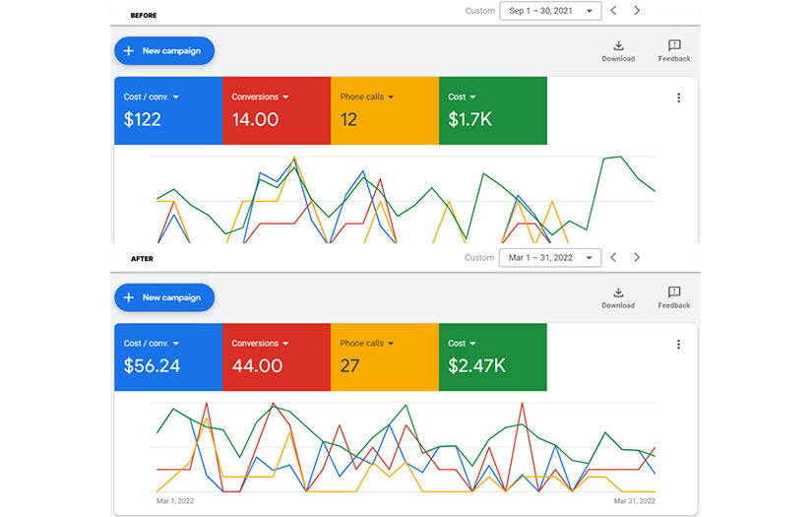Click Feedback icon in the After panel
The height and width of the screenshot is (517, 812).
(674, 292)
